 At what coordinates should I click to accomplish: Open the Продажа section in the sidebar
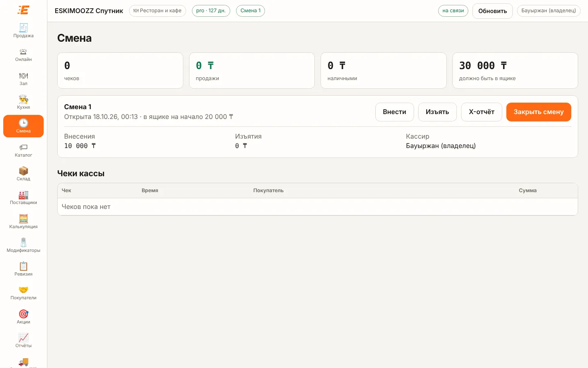click(x=23, y=31)
